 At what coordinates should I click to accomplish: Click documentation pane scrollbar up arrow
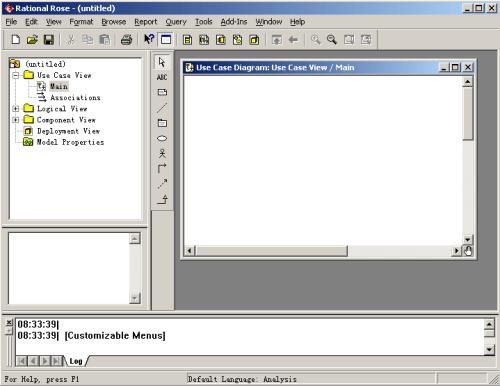[x=135, y=238]
